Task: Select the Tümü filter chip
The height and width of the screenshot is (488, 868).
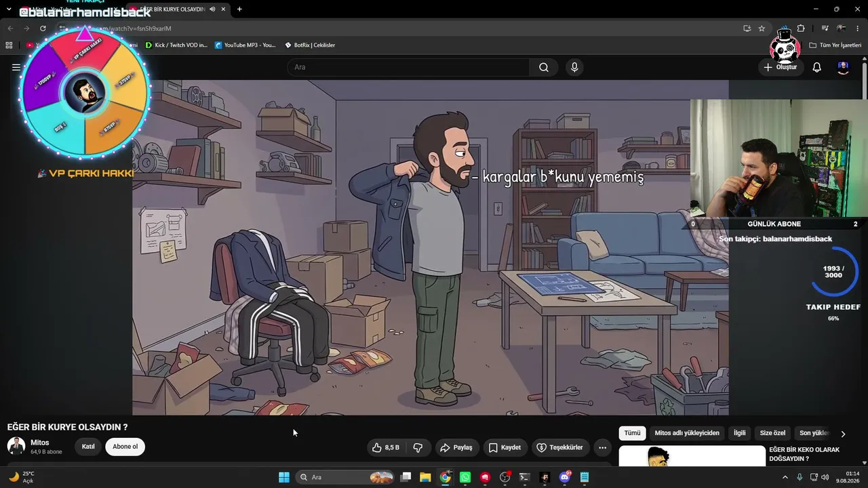Action: [632, 433]
